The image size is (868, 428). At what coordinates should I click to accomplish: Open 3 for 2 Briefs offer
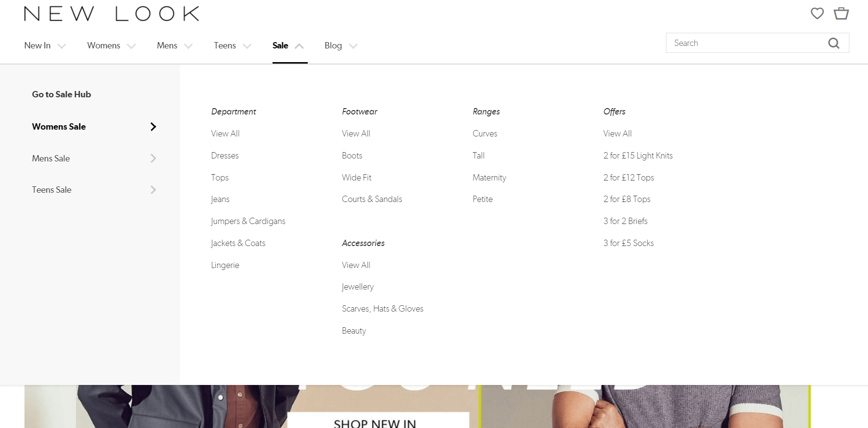click(625, 221)
